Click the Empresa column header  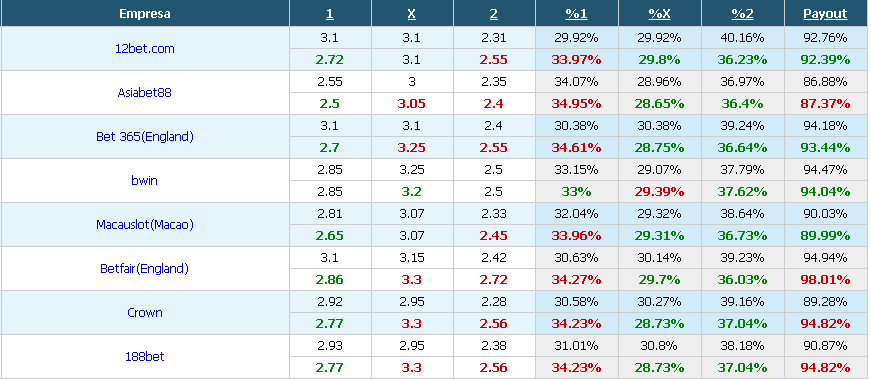coord(144,14)
